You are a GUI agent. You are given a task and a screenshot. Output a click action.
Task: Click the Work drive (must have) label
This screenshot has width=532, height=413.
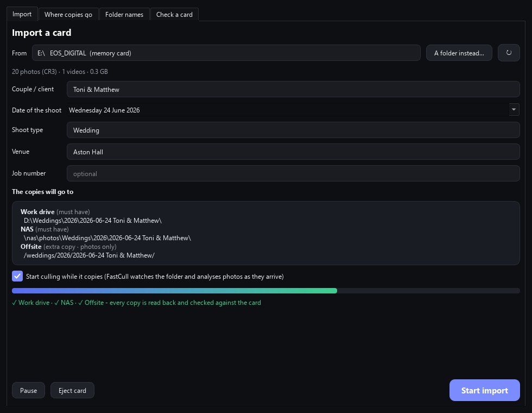[x=55, y=211]
